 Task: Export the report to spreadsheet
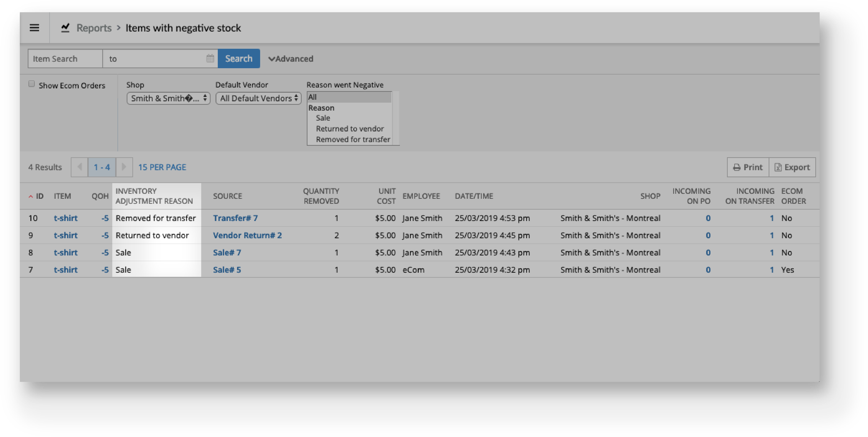point(792,167)
